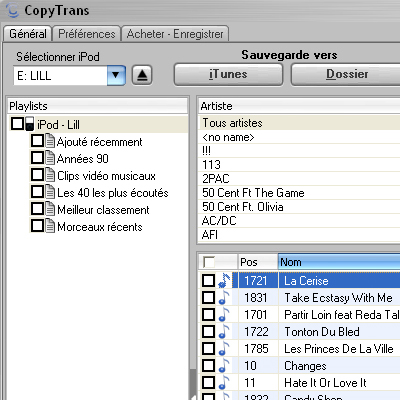Screen dimensions: 400x400
Task: Sort tracks by the Pos column header
Action: [258, 262]
